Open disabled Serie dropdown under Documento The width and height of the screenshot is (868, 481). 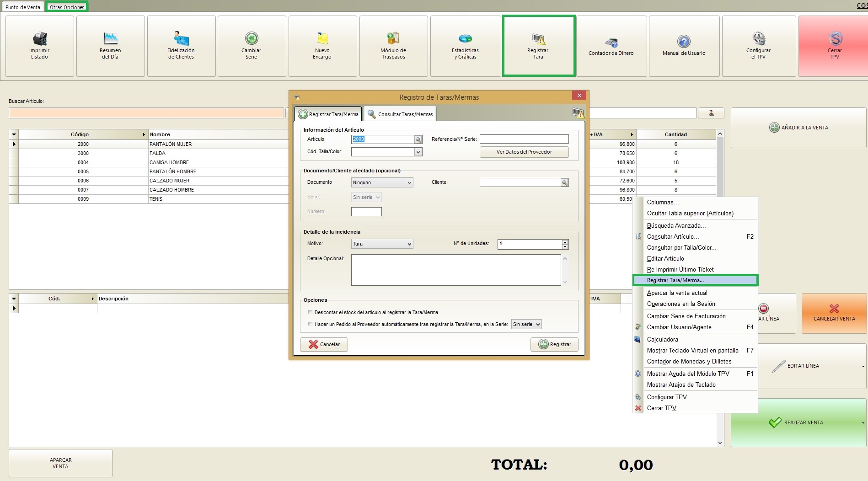coord(366,197)
